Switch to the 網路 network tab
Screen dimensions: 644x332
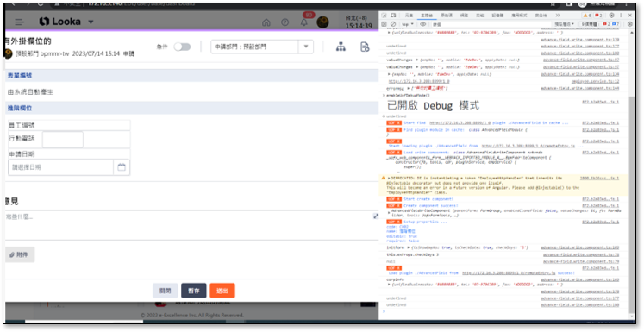pyautogui.click(x=464, y=16)
